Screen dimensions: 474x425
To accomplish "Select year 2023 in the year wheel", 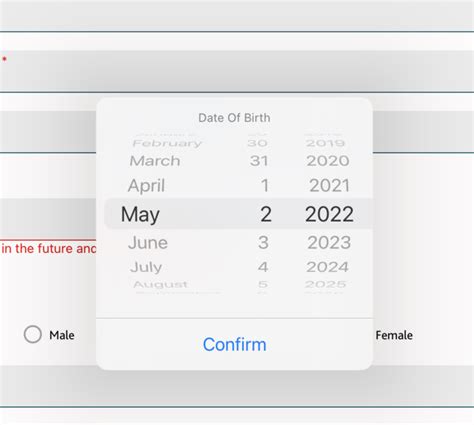I will (329, 242).
